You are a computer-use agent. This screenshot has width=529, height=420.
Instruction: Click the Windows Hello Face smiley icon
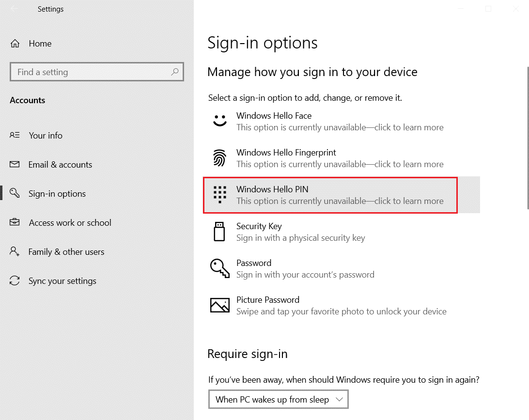[219, 121]
